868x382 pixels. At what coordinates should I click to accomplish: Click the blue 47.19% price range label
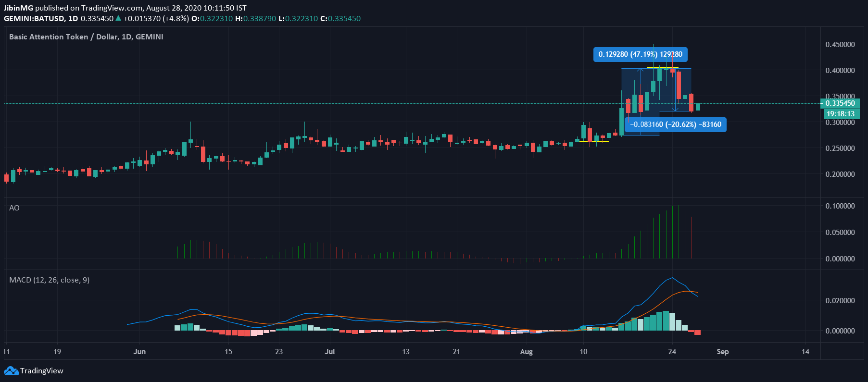[640, 54]
